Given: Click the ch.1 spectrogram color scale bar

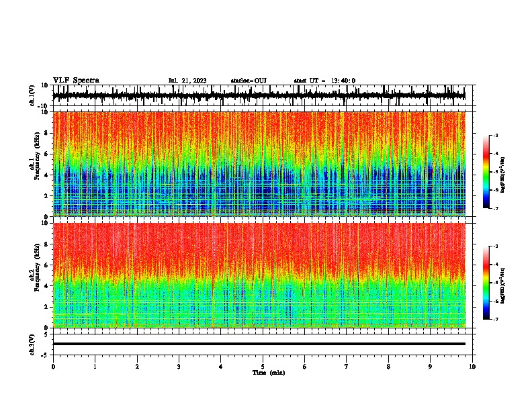Looking at the screenshot, I should (x=486, y=172).
